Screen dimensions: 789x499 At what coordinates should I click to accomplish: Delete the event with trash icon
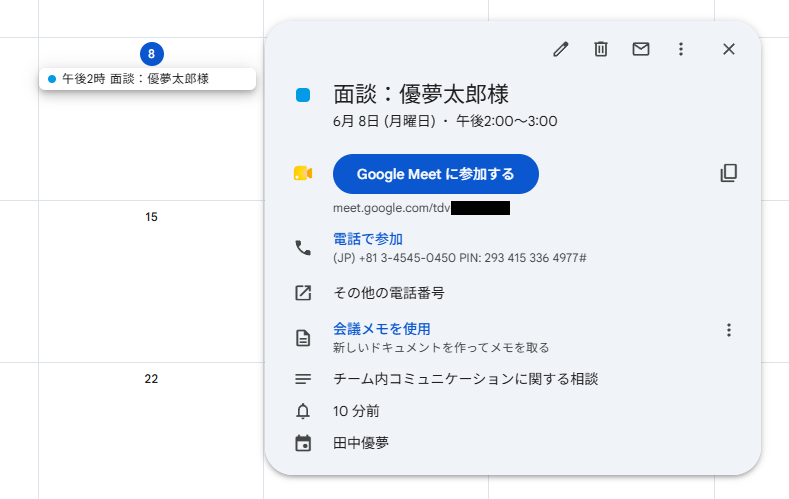(x=601, y=49)
